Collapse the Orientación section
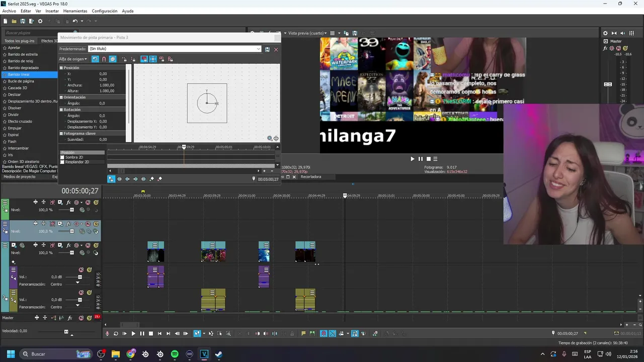This screenshot has height=362, width=644. click(x=61, y=97)
